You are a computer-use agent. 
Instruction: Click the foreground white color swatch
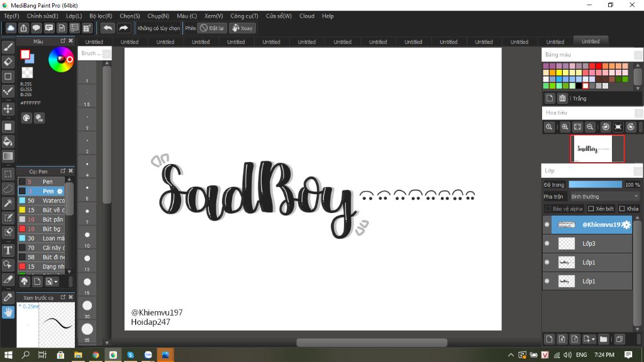click(x=25, y=54)
